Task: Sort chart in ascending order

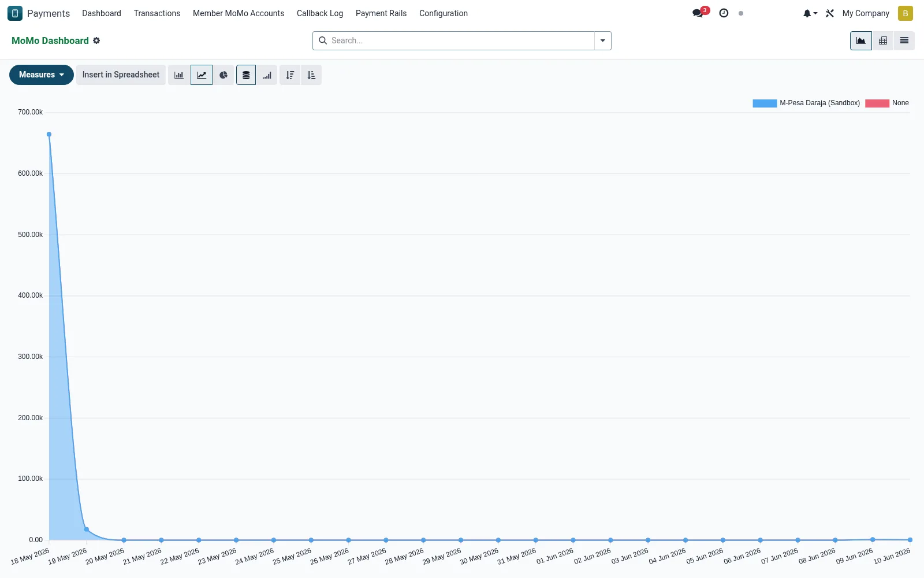Action: 311,75
